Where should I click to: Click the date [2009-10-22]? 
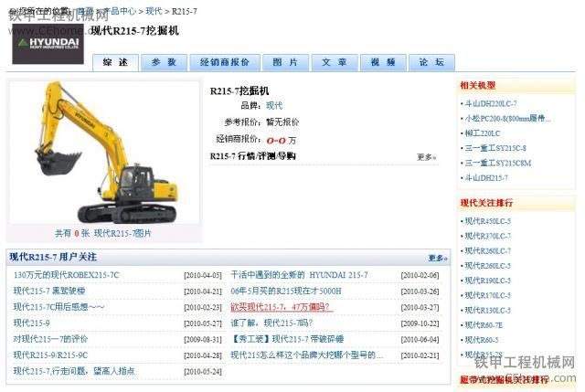click(420, 323)
